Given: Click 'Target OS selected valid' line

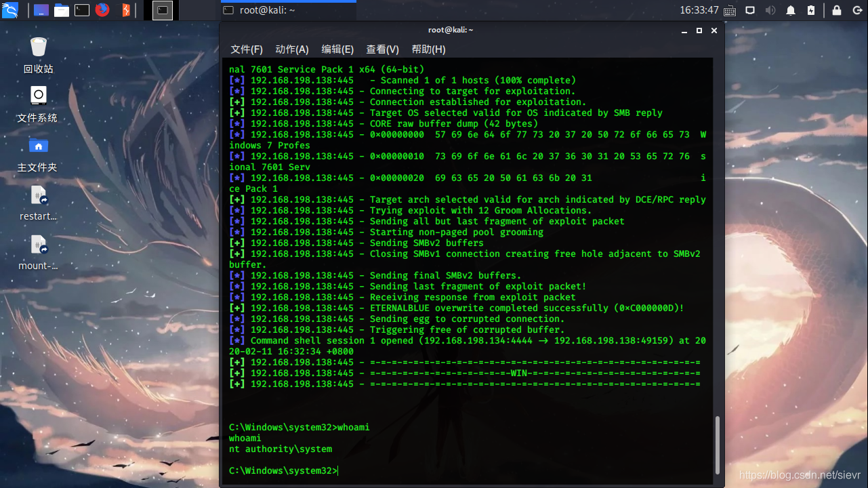Looking at the screenshot, I should coord(446,113).
